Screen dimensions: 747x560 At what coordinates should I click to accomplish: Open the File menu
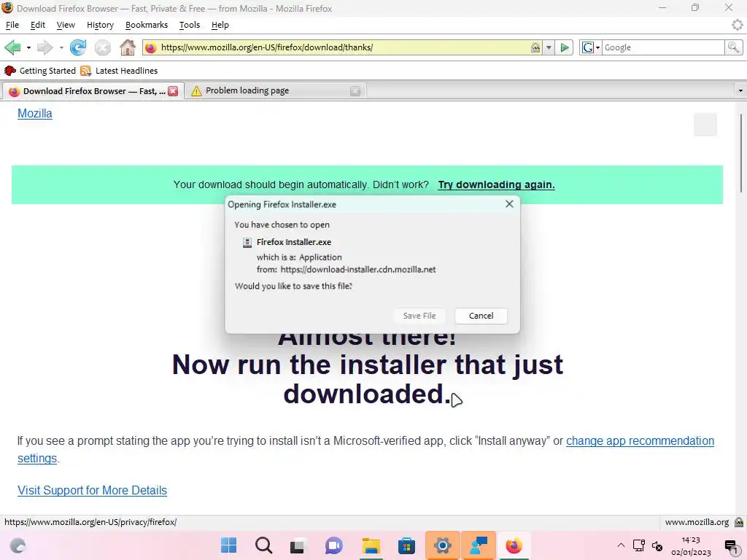[12, 25]
